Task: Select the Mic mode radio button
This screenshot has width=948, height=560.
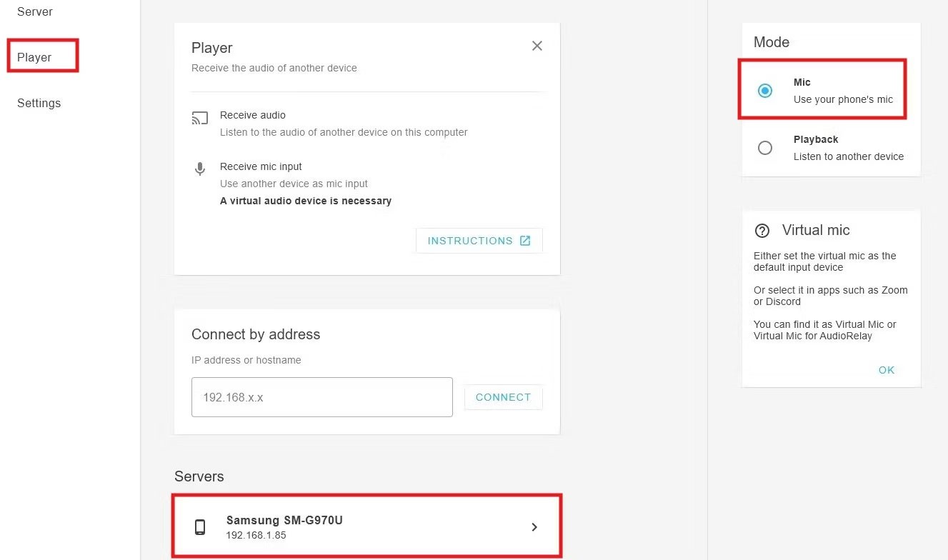Action: point(765,91)
